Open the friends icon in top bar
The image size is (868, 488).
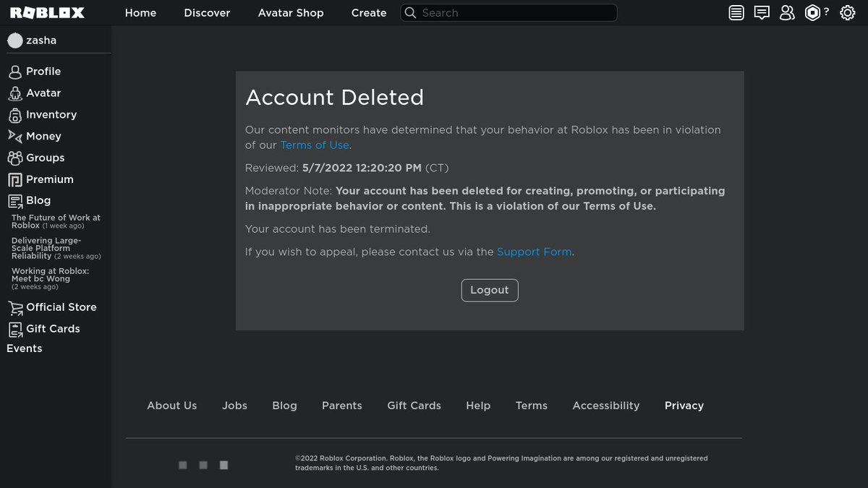(x=787, y=13)
